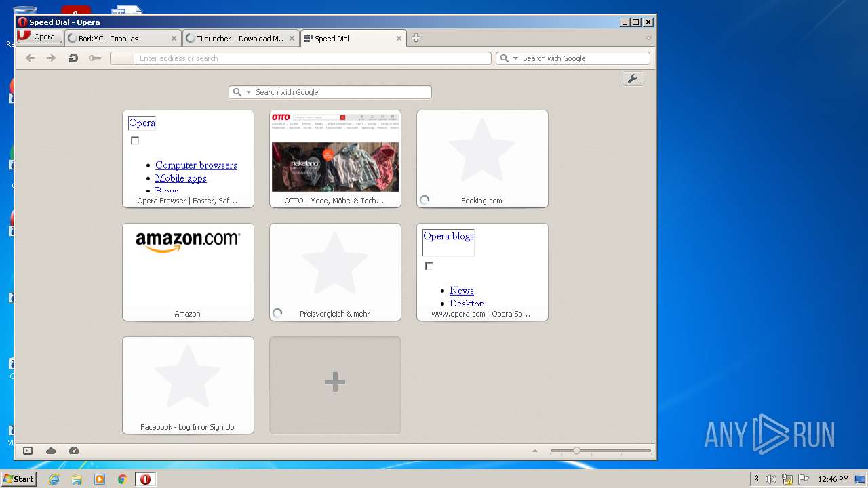Reload the page with the Reload icon
Image resolution: width=868 pixels, height=488 pixels.
73,58
